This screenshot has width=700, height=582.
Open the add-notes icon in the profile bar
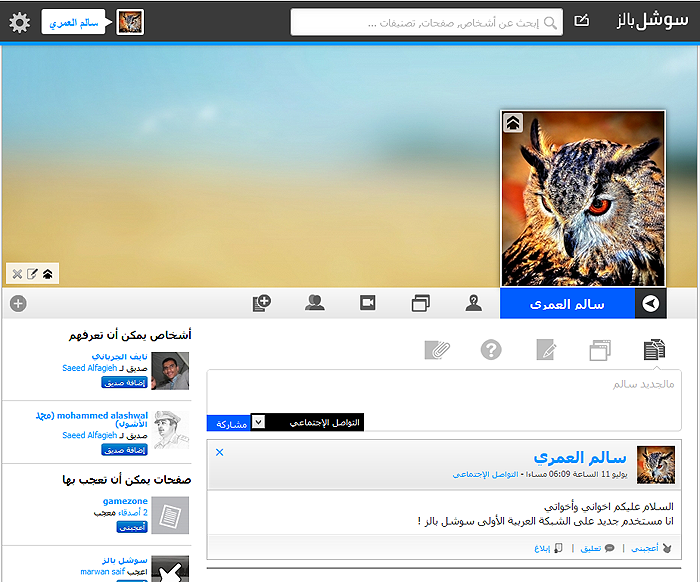[x=262, y=303]
